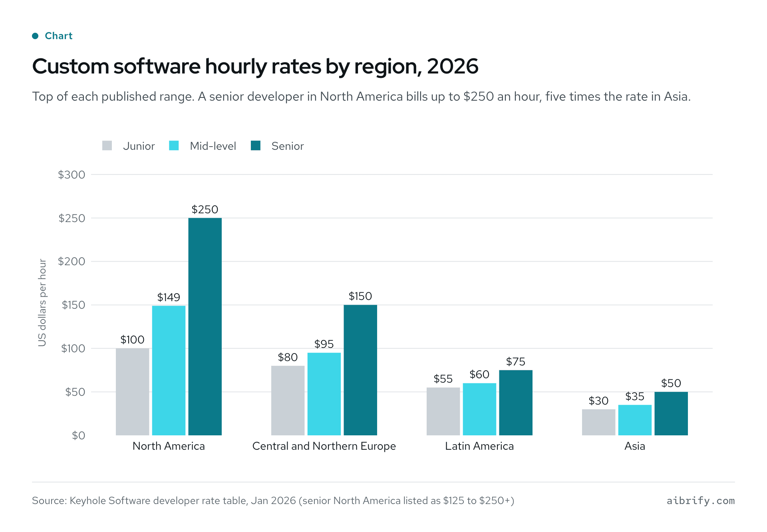767x532 pixels.
Task: Select the "Mid-level" legend label
Action: pos(213,146)
